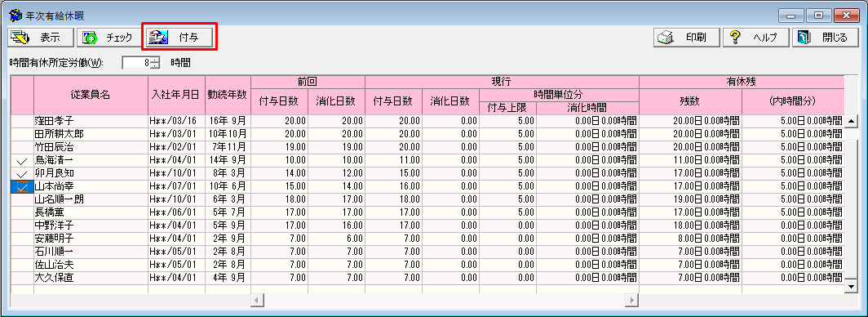Click the 付与 (Grant) button
Viewport: 868px width, 317px height.
(x=179, y=38)
